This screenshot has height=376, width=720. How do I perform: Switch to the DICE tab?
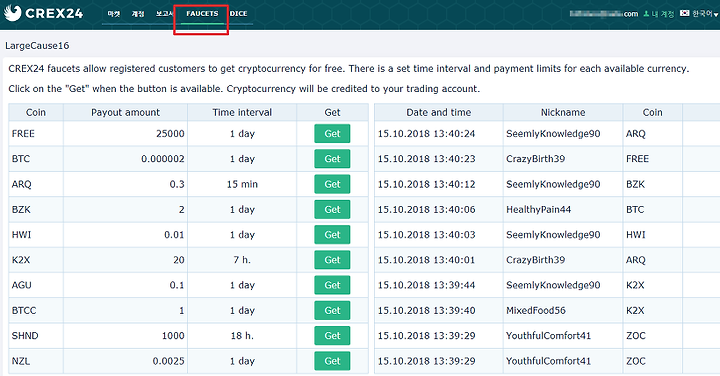238,14
